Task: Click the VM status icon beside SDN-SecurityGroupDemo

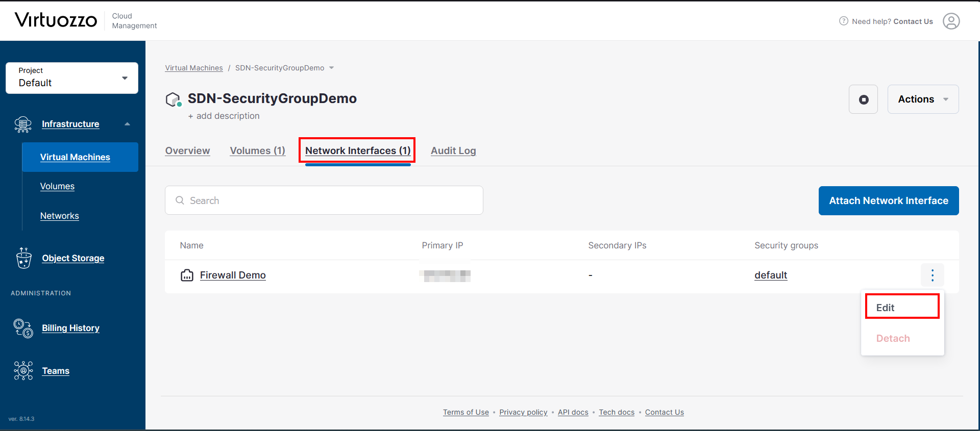Action: pyautogui.click(x=174, y=99)
